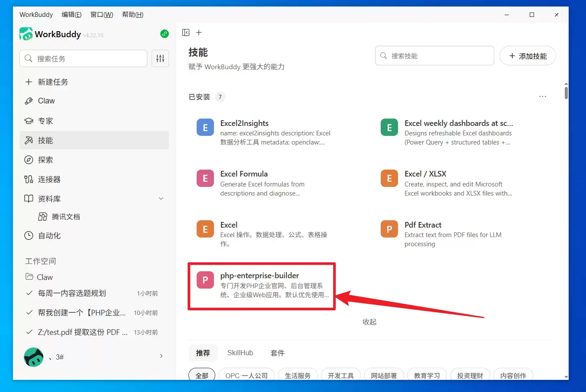Open installed skills more options (...)
The width and height of the screenshot is (586, 392).
(x=543, y=96)
